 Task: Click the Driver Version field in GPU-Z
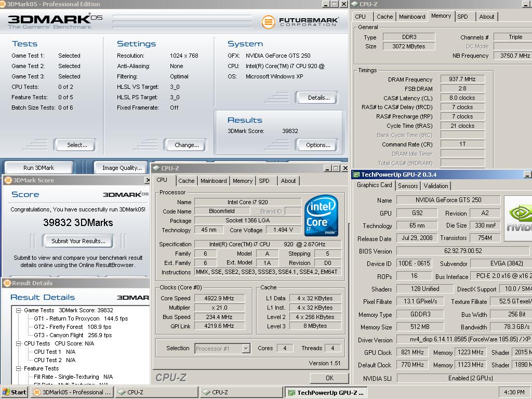pos(464,339)
